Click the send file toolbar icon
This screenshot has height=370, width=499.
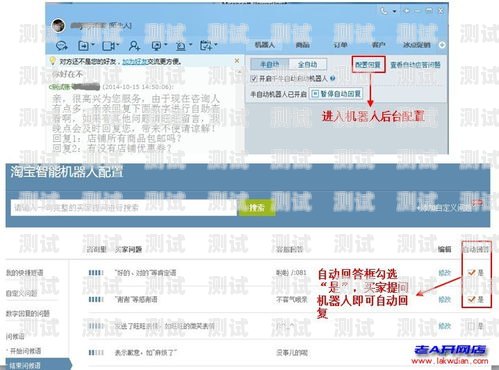83,46
